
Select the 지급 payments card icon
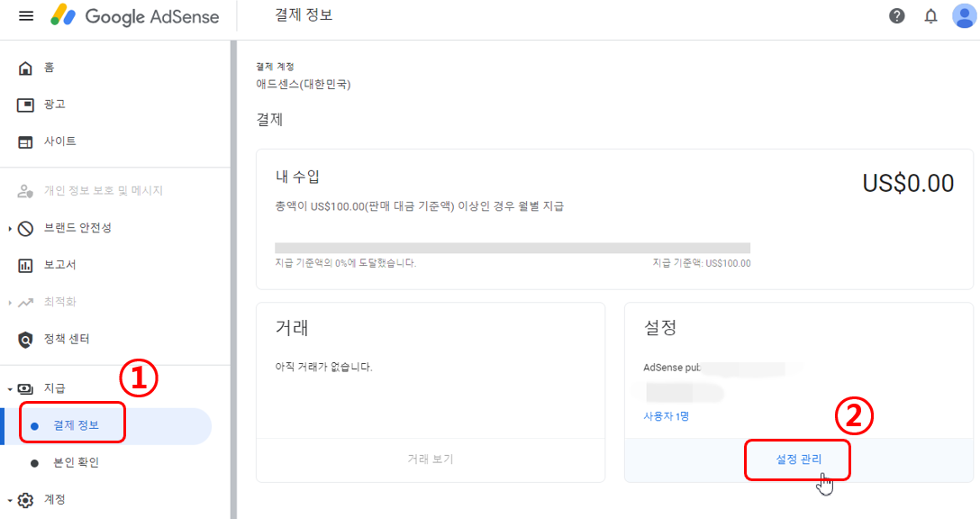click(x=27, y=387)
